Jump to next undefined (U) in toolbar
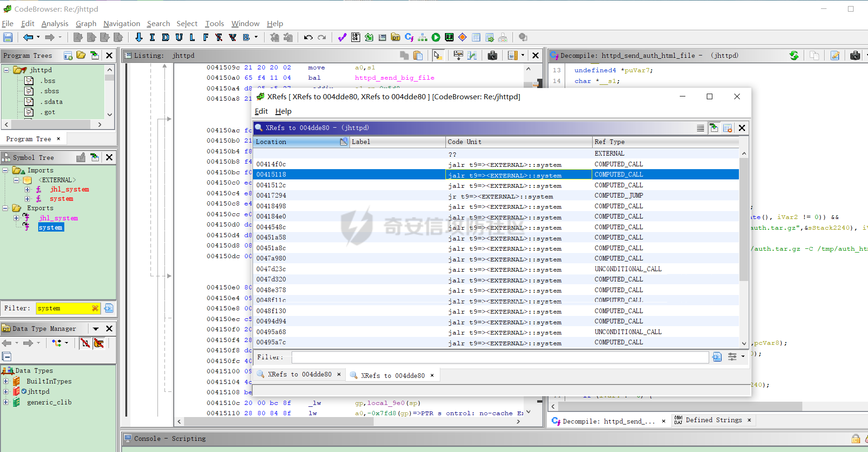The image size is (868, 452). (x=179, y=37)
